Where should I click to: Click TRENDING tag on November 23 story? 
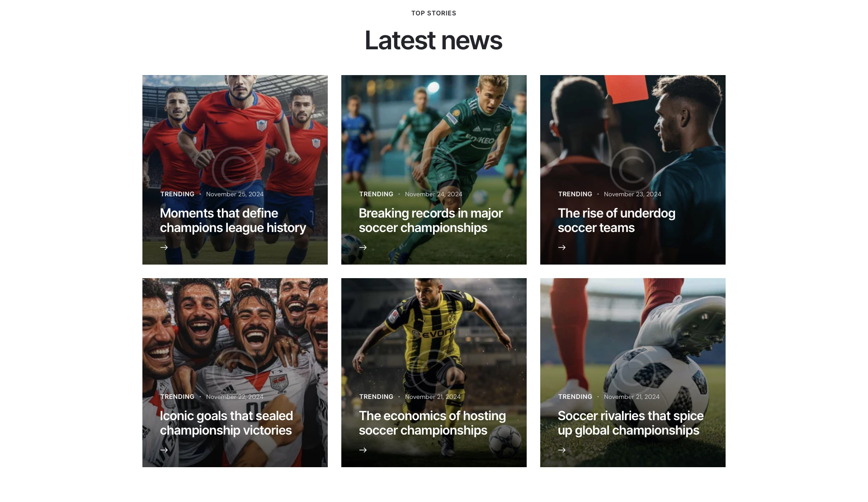pyautogui.click(x=575, y=194)
